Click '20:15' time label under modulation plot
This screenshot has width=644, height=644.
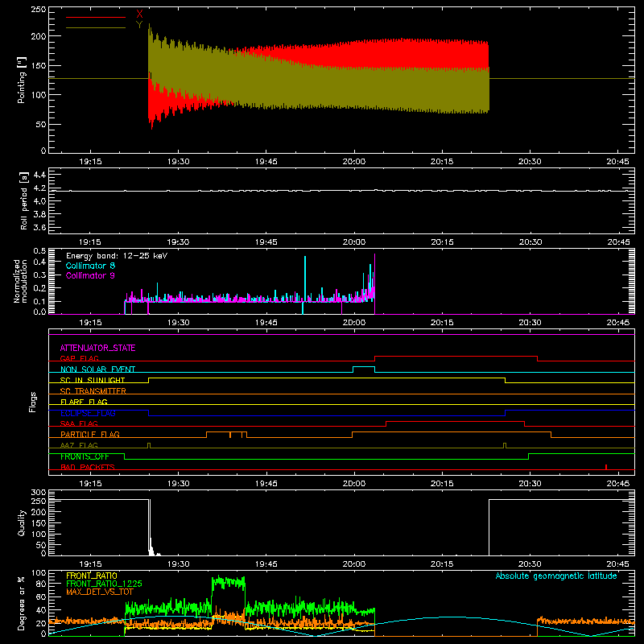coord(442,323)
